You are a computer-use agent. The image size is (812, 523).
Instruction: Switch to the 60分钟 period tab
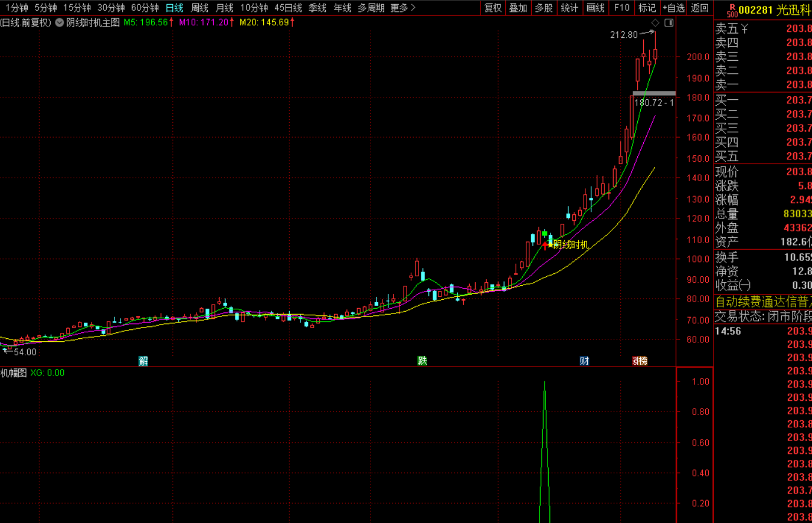click(145, 8)
